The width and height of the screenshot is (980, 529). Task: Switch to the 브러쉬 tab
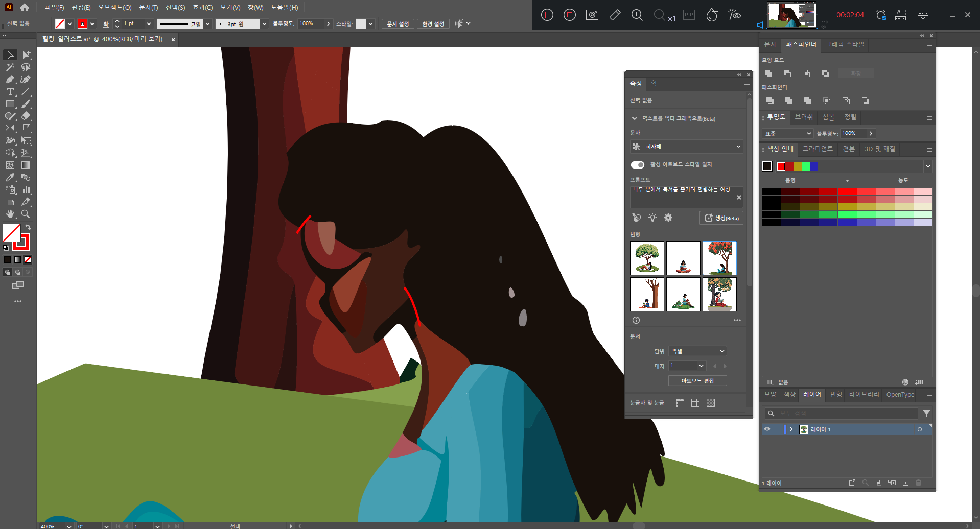[x=804, y=117]
